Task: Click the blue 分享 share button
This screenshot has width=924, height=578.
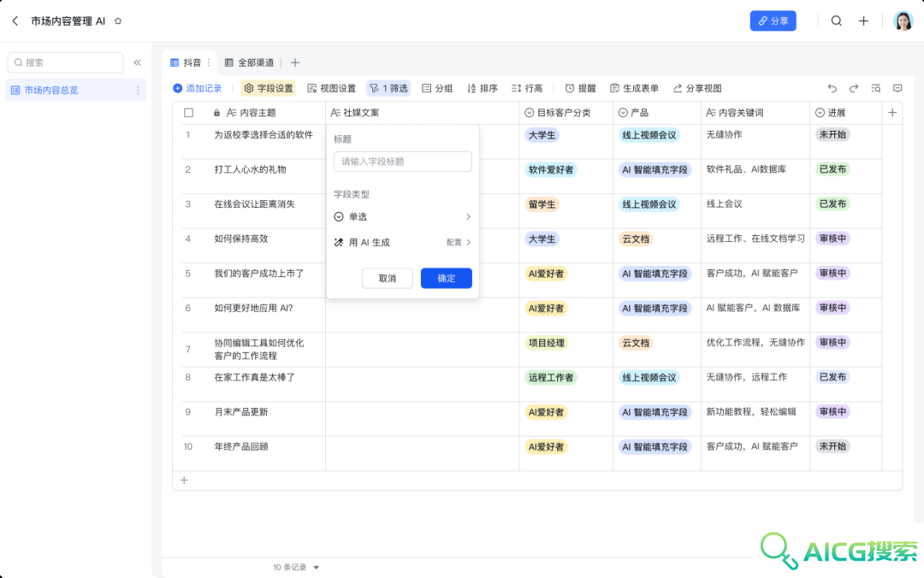Action: coord(773,21)
